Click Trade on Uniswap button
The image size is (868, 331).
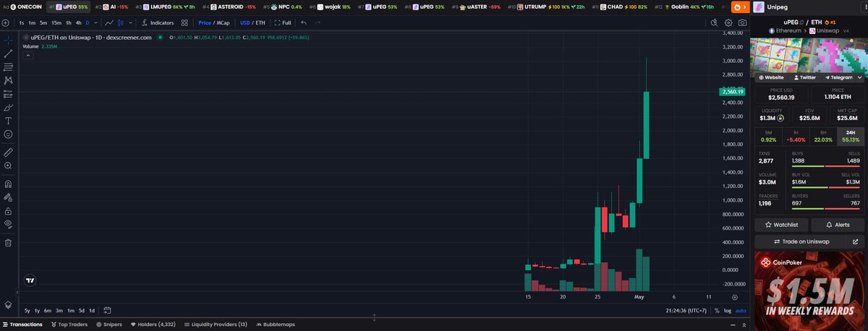[x=801, y=241]
